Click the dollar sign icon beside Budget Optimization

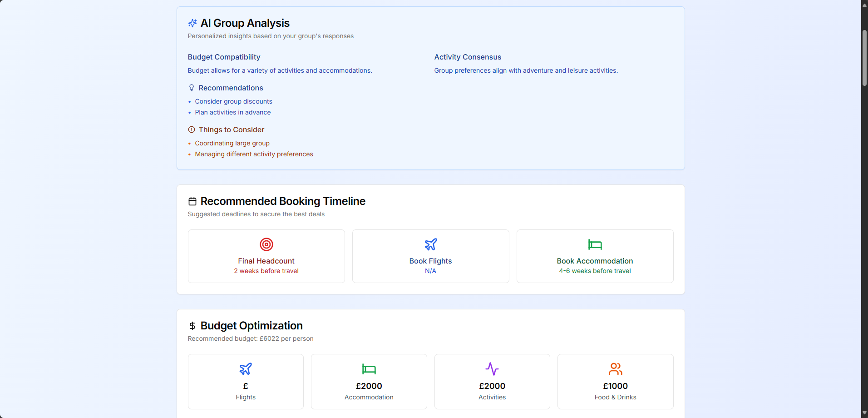(192, 326)
